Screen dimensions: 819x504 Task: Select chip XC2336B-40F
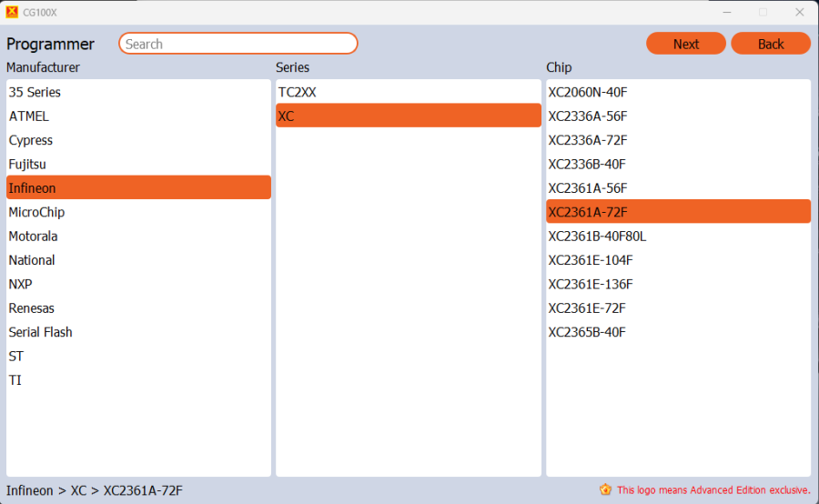[x=587, y=165]
